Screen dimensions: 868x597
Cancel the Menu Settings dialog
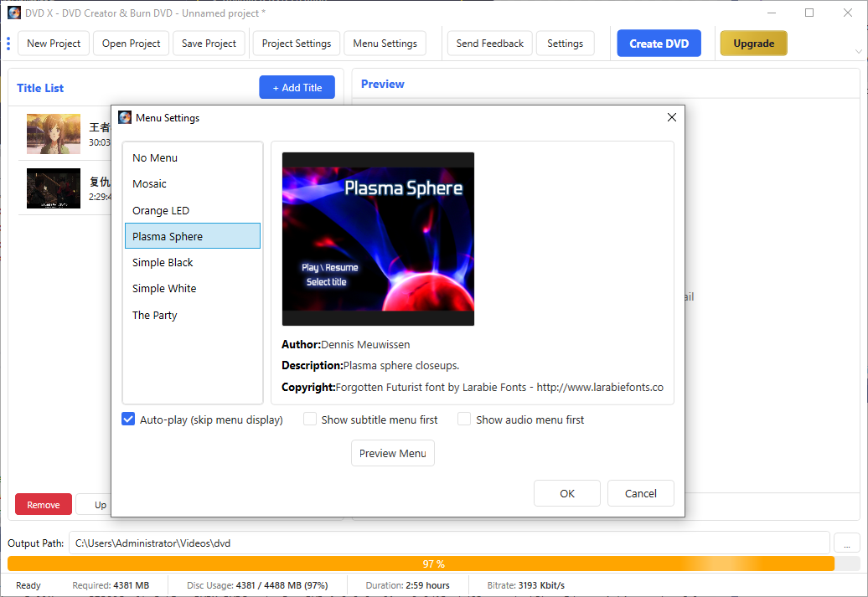pyautogui.click(x=640, y=493)
